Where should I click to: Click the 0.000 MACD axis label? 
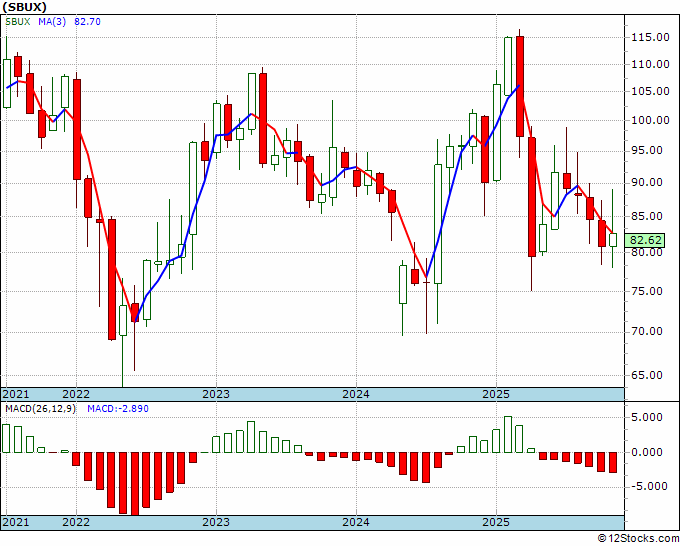tap(649, 452)
